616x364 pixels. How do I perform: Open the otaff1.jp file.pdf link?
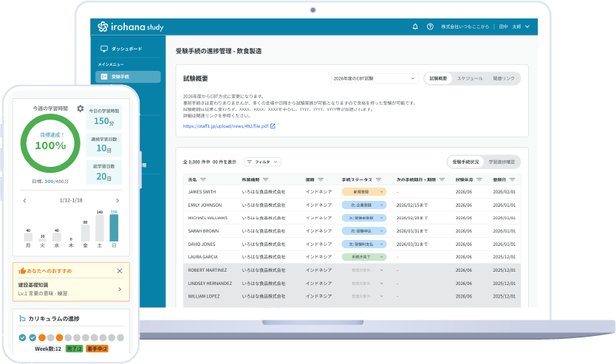[225, 126]
